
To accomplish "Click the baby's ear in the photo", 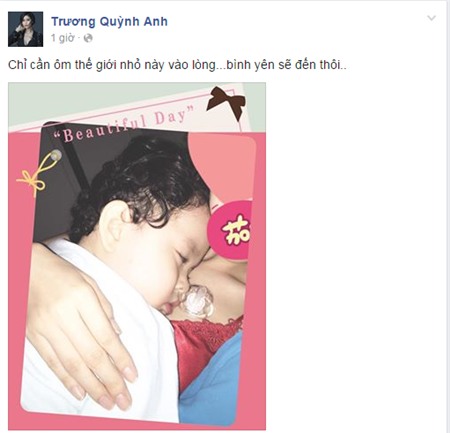I will (x=117, y=222).
